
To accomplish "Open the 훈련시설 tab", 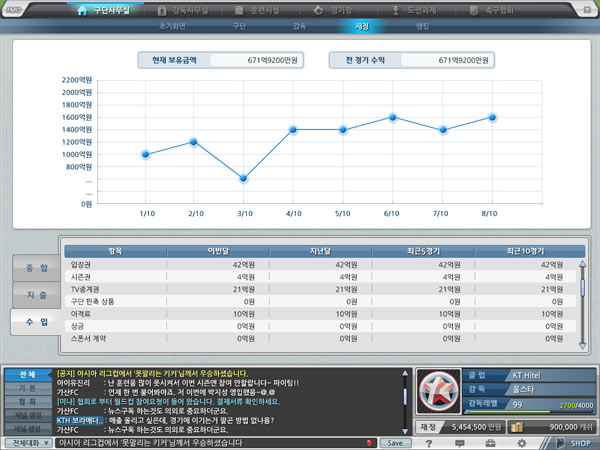I will 257,10.
